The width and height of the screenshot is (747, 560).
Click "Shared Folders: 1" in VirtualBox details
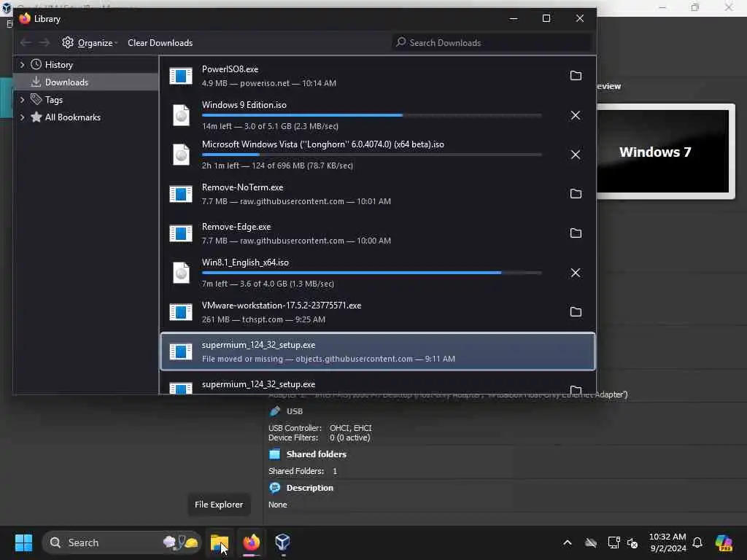[x=303, y=471]
